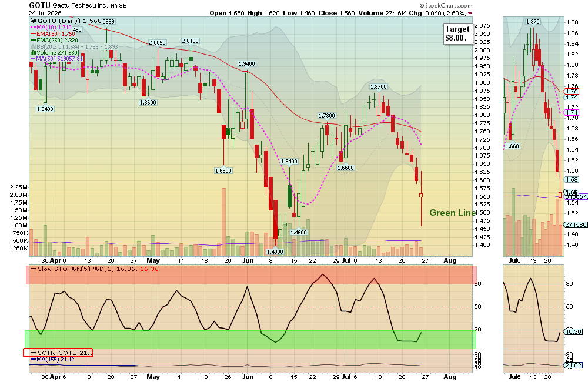This screenshot has width=588, height=382.
Task: Click the High 1.629 value
Action: (x=263, y=13)
